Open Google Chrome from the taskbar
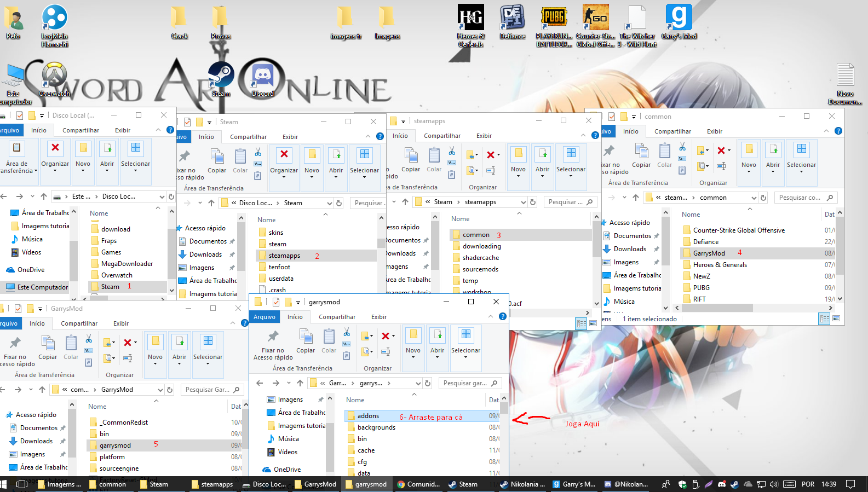868x492 pixels. 417,484
